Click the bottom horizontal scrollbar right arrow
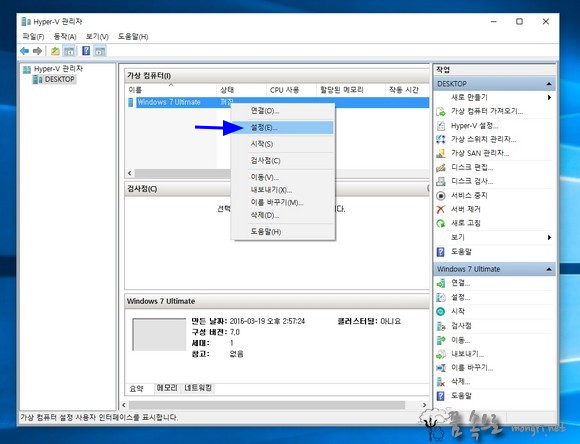Viewport: 580px width, 444px height. click(424, 405)
